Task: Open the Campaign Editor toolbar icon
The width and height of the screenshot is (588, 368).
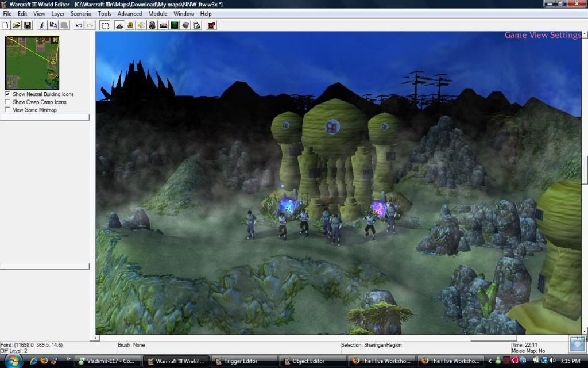Action: 164,25
